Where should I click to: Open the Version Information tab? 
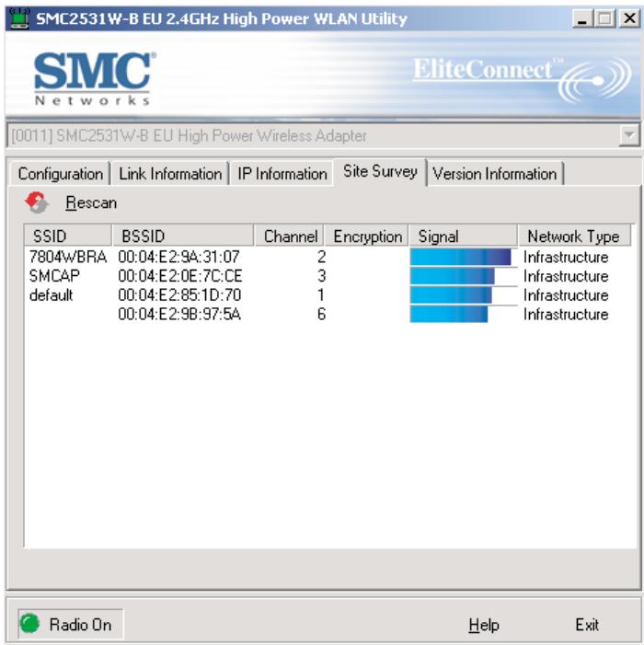(x=495, y=174)
